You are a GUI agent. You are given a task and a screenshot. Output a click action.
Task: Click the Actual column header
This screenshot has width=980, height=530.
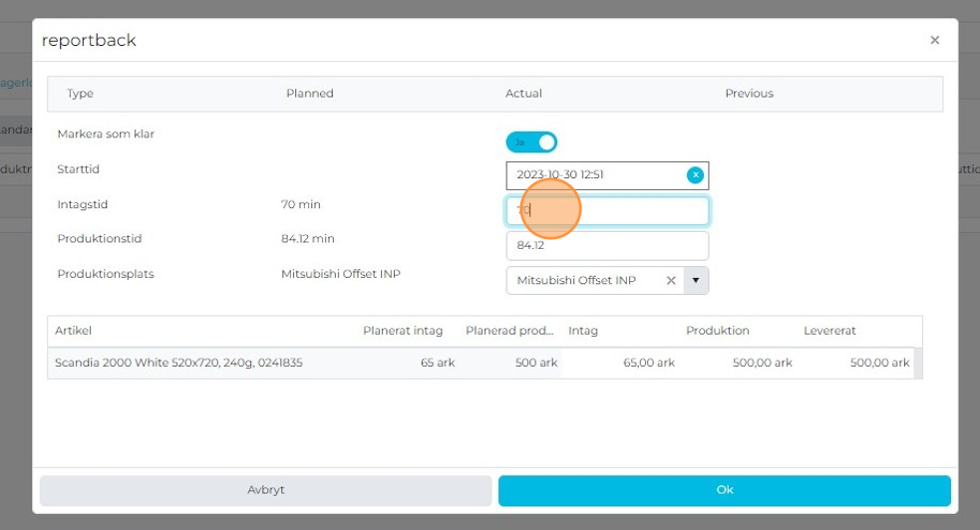point(523,94)
